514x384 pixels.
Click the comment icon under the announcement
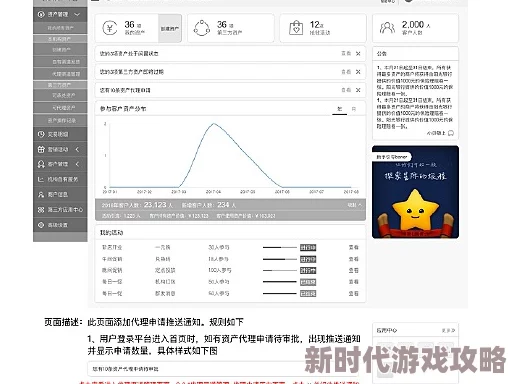pyautogui.click(x=451, y=133)
